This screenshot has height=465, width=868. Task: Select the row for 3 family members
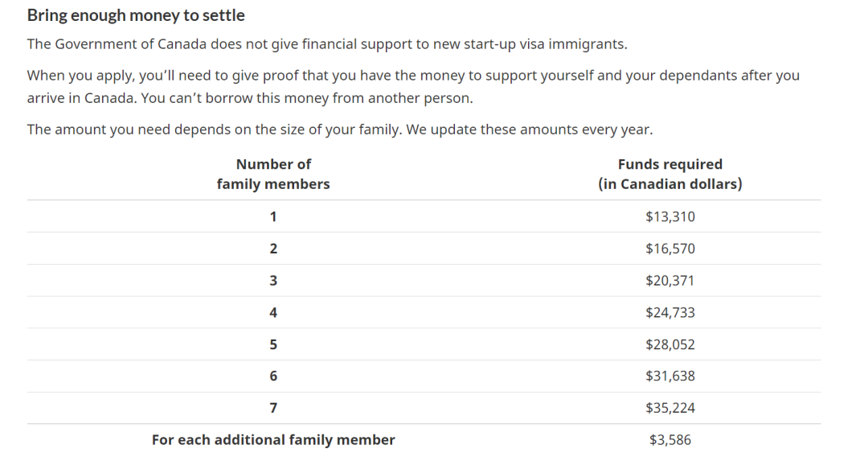point(424,281)
